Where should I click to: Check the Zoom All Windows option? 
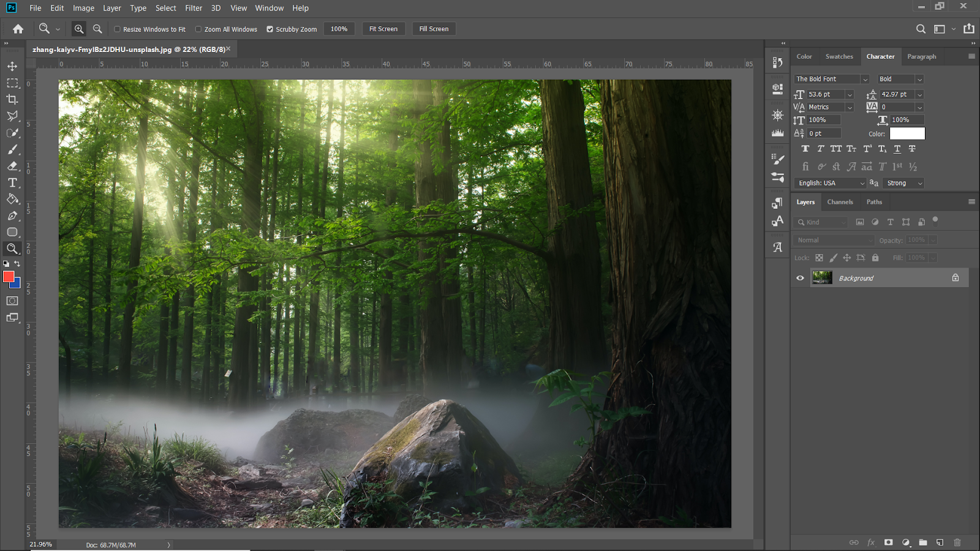(x=198, y=29)
